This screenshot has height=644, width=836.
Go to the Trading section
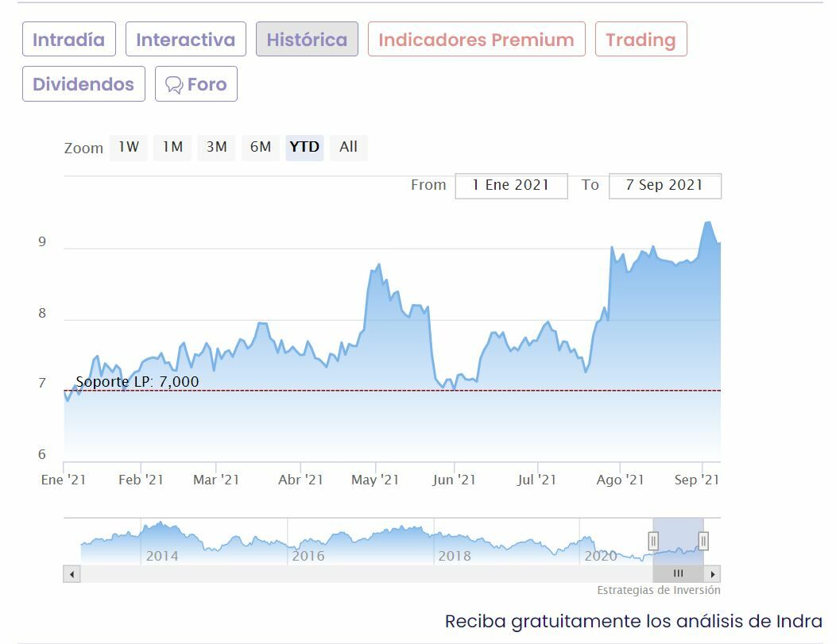[641, 40]
